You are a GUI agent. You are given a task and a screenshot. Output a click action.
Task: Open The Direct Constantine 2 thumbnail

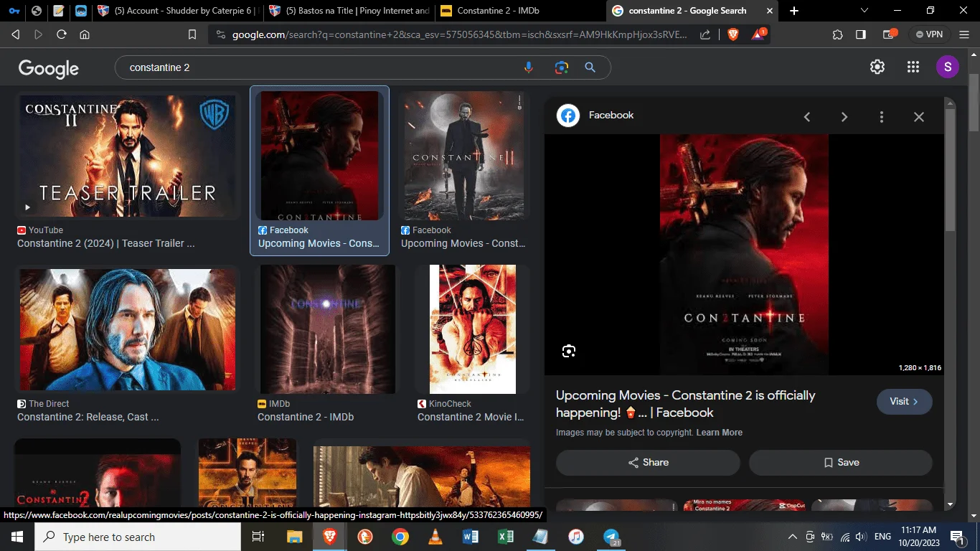point(128,329)
